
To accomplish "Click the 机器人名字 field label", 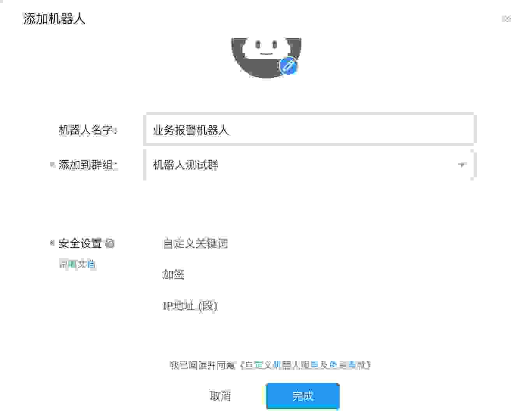I will tap(88, 130).
